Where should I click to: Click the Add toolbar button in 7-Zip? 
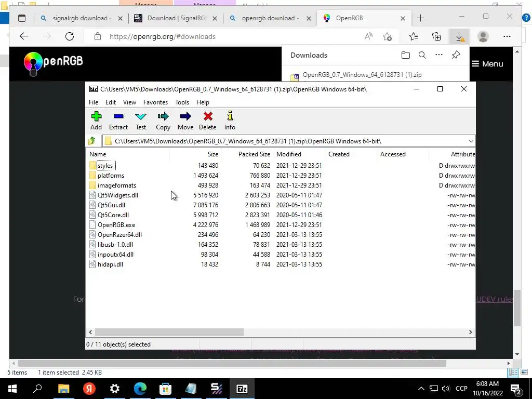(96, 121)
